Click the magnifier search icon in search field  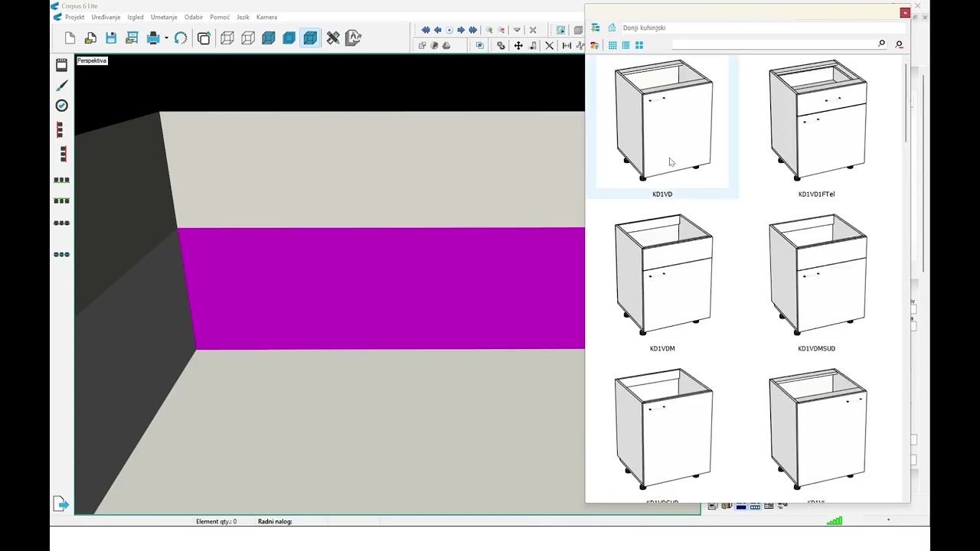pyautogui.click(x=881, y=44)
